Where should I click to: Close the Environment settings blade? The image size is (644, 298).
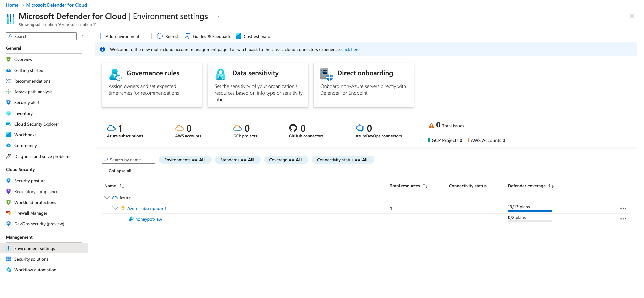click(632, 16)
